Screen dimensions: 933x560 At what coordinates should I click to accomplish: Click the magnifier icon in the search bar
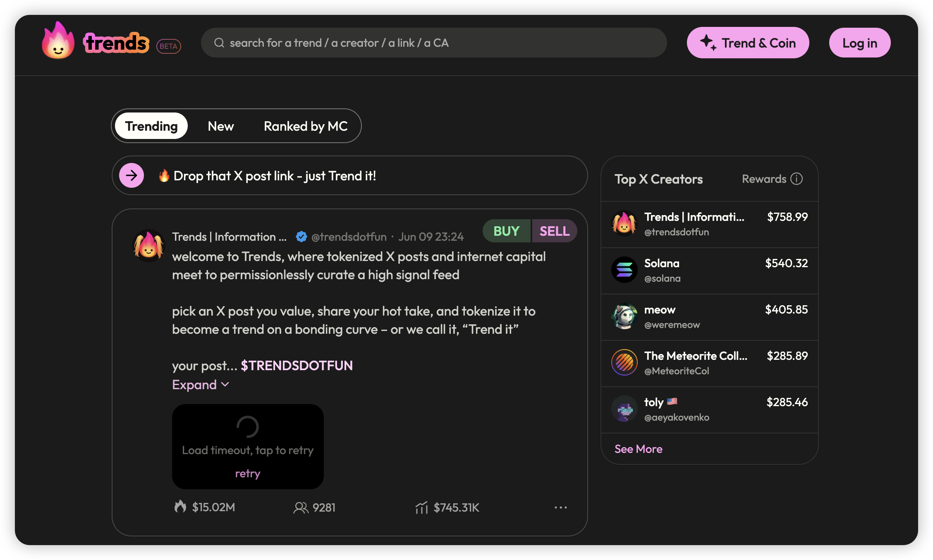[219, 43]
